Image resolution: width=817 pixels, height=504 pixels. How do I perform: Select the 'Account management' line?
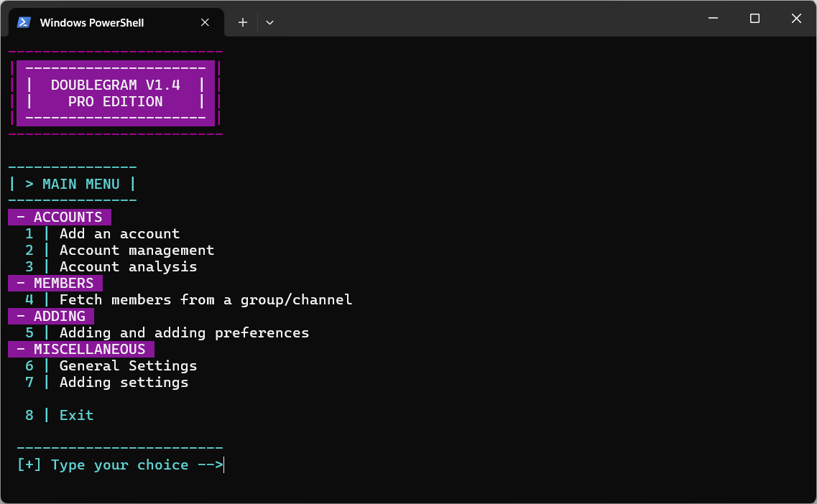click(x=137, y=250)
